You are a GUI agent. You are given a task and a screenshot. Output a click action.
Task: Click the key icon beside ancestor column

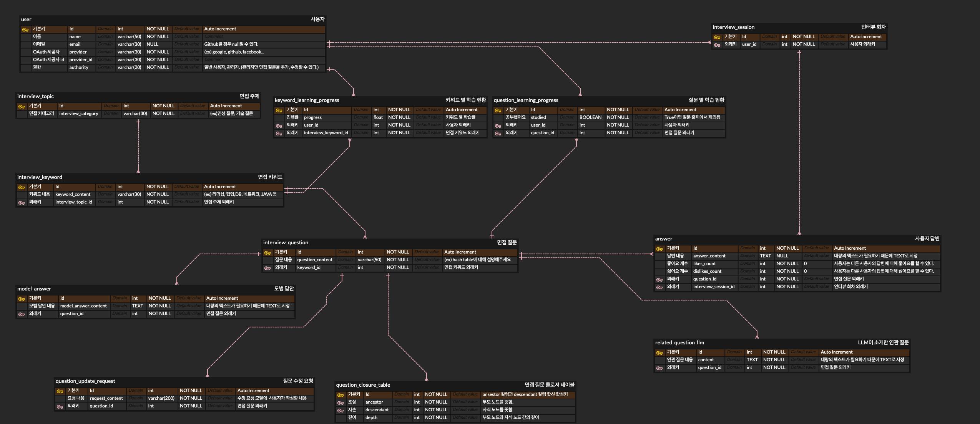341,403
